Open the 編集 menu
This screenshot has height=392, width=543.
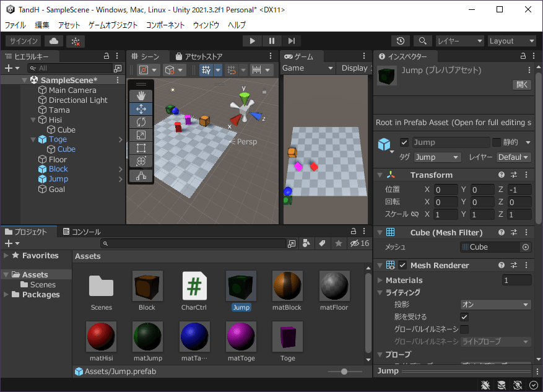point(42,25)
